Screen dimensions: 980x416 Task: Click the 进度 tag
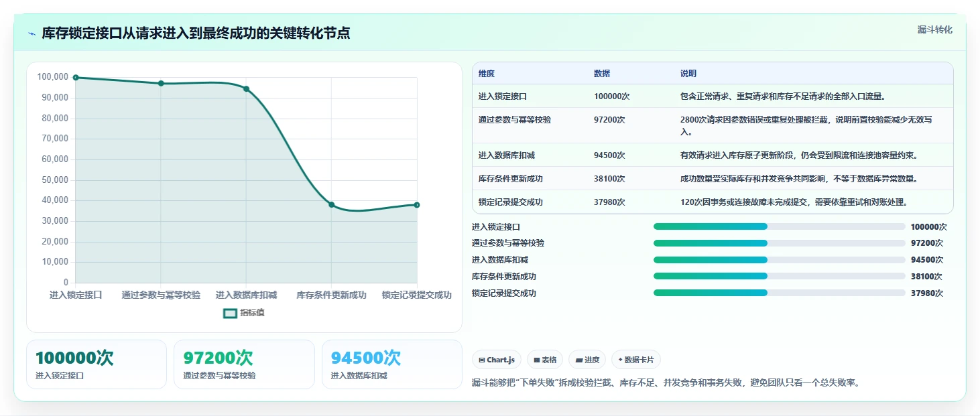(587, 360)
